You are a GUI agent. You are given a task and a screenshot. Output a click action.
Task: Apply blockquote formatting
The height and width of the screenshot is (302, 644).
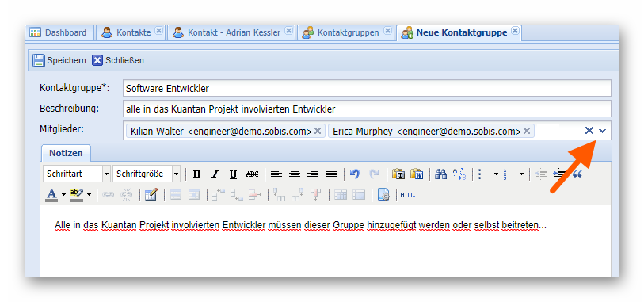pyautogui.click(x=577, y=174)
